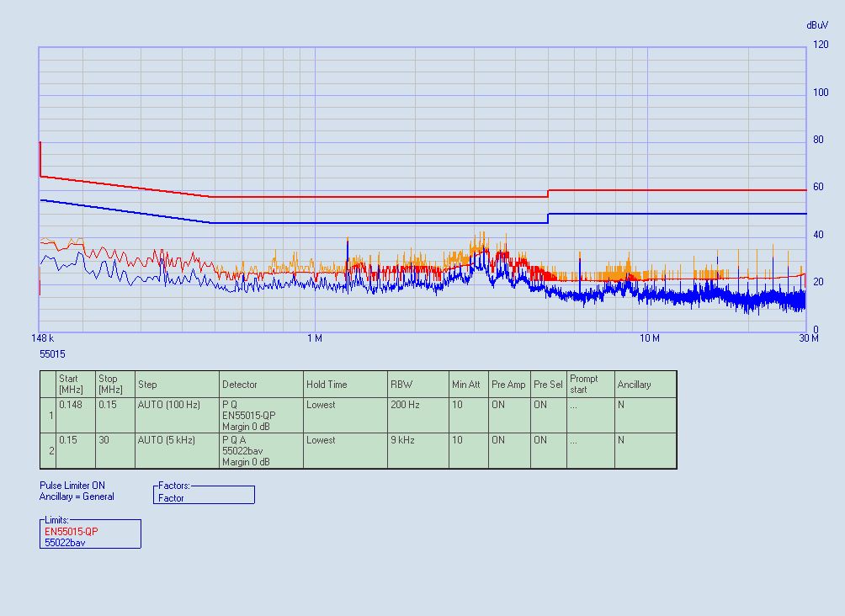This screenshot has height=616, width=845.
Task: Click the Factor entry in the Factors box
Action: (171, 498)
